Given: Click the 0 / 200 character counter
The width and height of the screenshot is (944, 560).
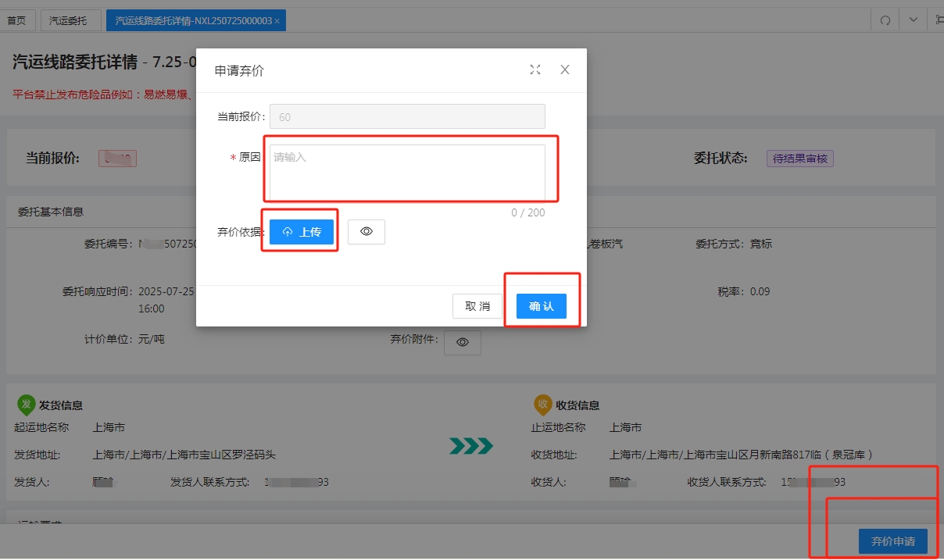Looking at the screenshot, I should 528,212.
